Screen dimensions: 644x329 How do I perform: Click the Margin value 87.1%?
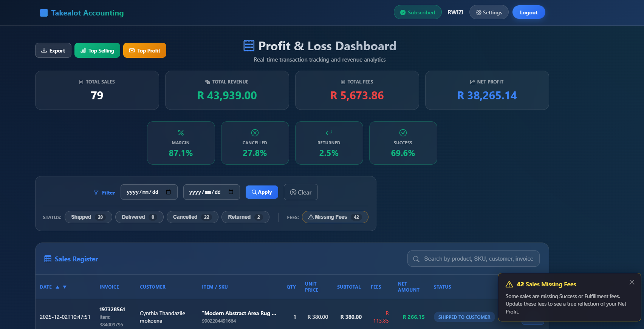click(x=181, y=153)
